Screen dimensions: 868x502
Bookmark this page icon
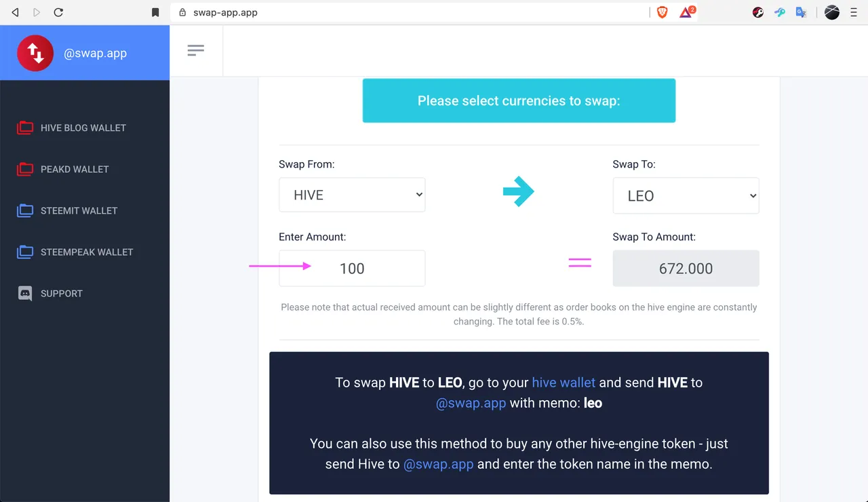[x=155, y=12]
